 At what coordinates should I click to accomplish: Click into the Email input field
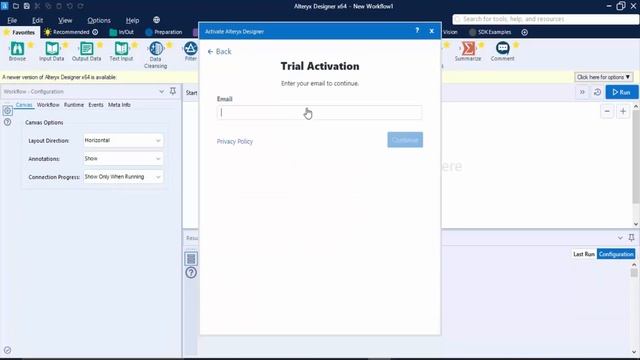tap(320, 113)
